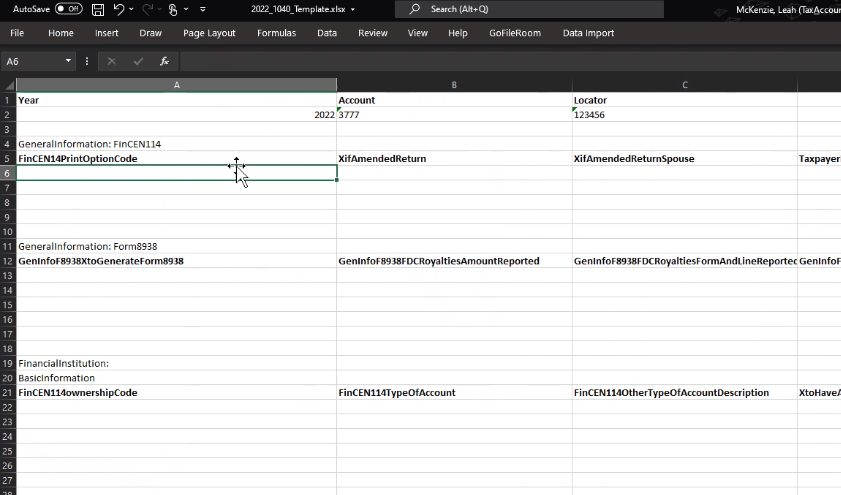Screen dimensions: 841x495
Task: Open the GoFileRoom tab
Action: coord(515,33)
